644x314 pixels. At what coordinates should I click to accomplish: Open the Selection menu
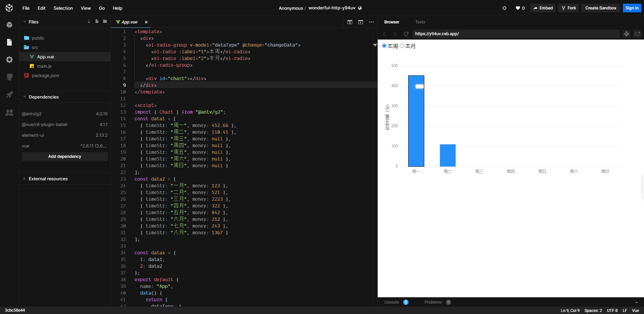coord(63,8)
